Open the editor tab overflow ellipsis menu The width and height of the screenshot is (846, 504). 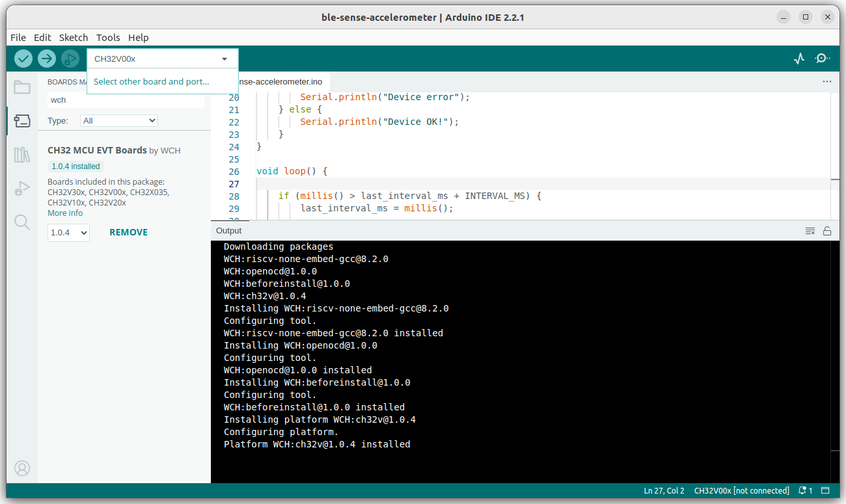click(x=827, y=82)
